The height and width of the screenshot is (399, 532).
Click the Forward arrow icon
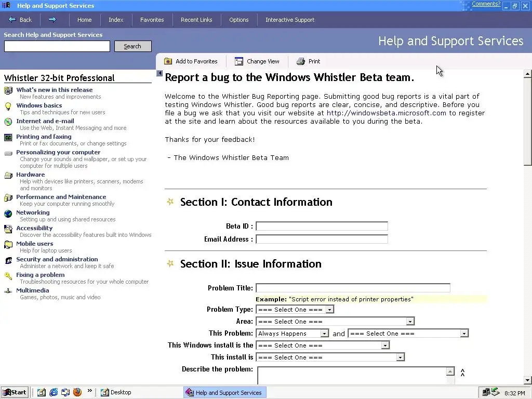[52, 20]
